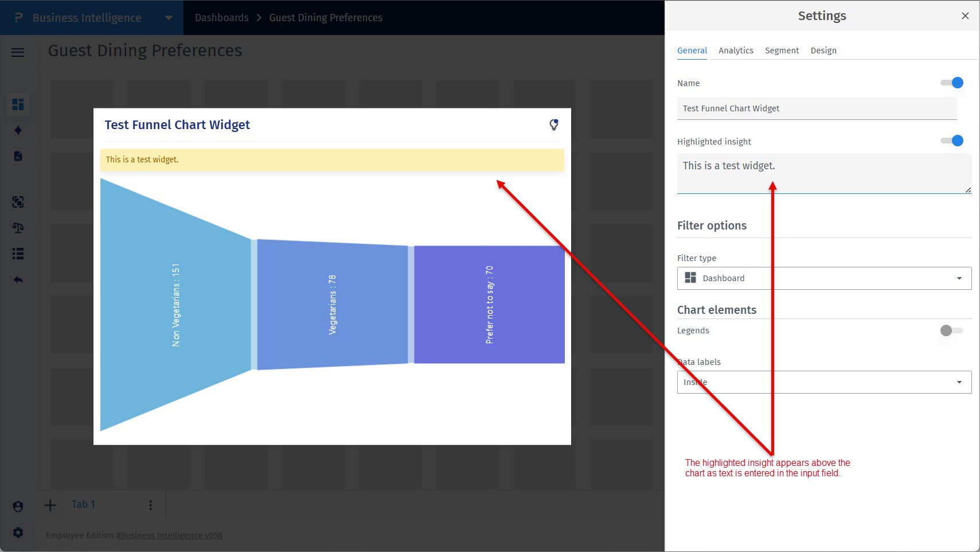Open the dashboards grid icon in sidebar
This screenshot has width=980, height=552.
[x=18, y=104]
